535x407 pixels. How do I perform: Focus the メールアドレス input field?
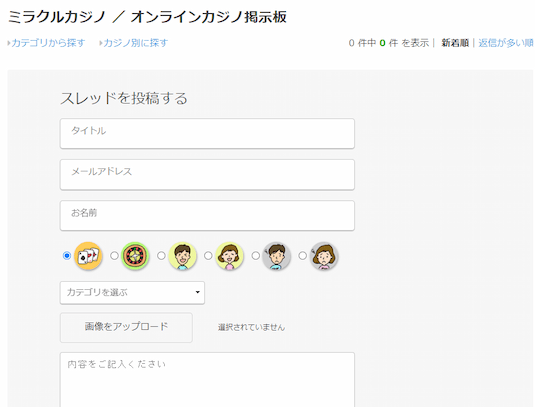pos(207,175)
